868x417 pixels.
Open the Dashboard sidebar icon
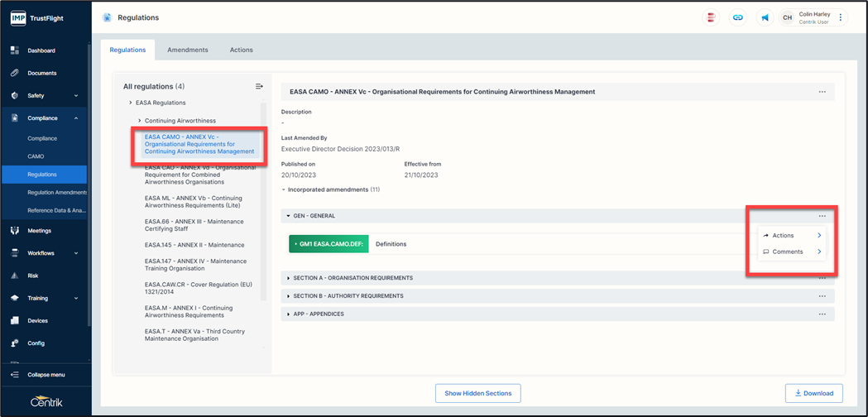[15, 50]
